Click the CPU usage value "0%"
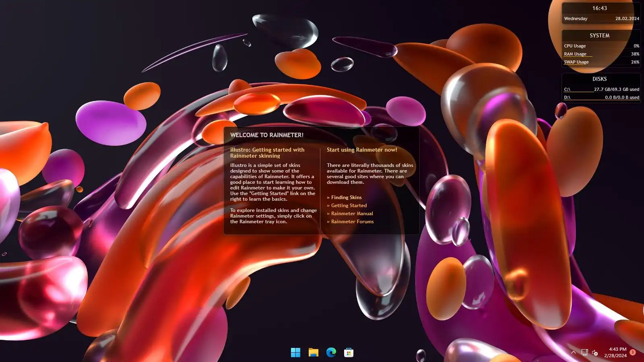The image size is (644, 362). click(636, 46)
